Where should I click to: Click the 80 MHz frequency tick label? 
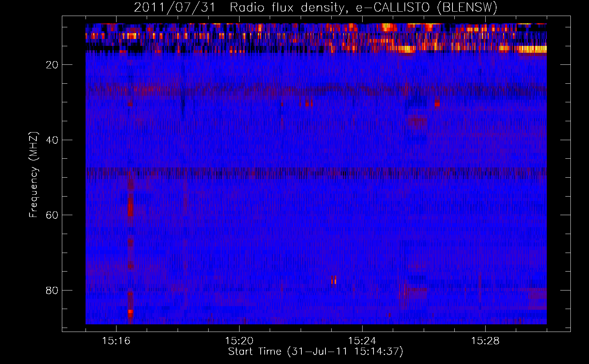pos(52,290)
